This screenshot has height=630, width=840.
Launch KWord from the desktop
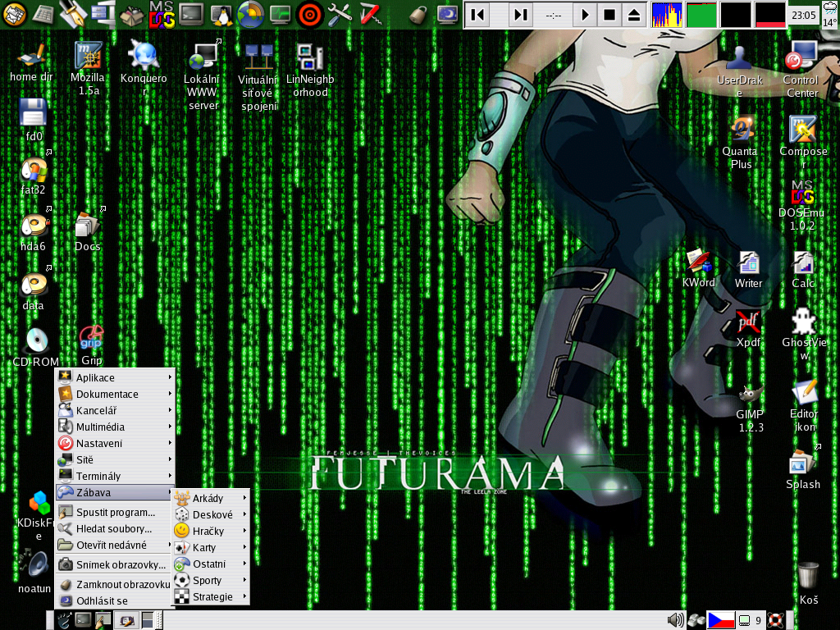pyautogui.click(x=699, y=262)
